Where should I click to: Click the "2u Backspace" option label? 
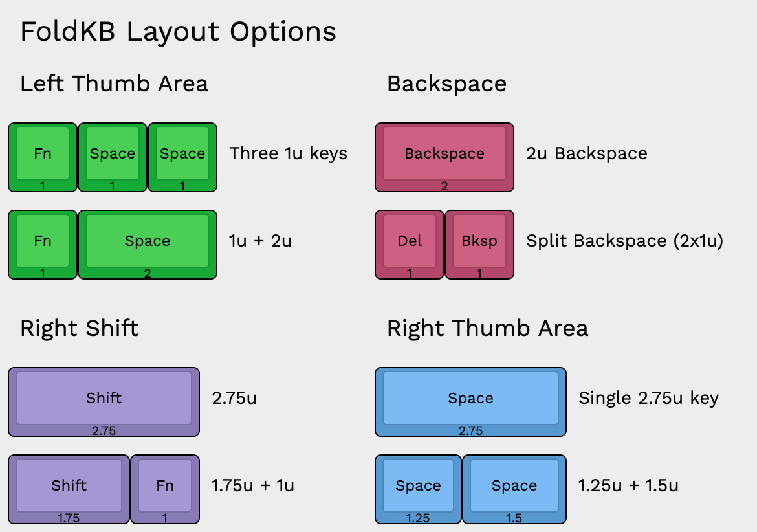click(587, 153)
